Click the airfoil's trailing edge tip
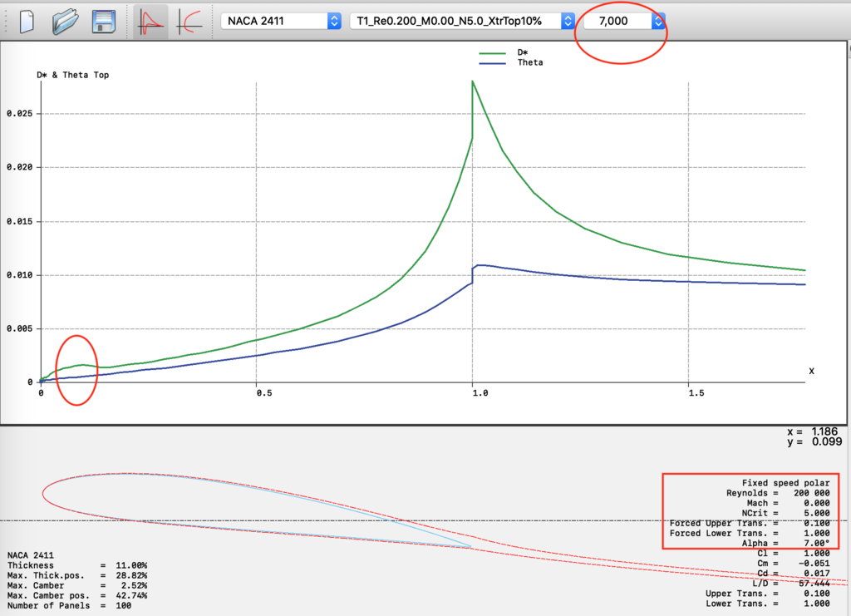This screenshot has height=616, width=851. click(x=471, y=547)
